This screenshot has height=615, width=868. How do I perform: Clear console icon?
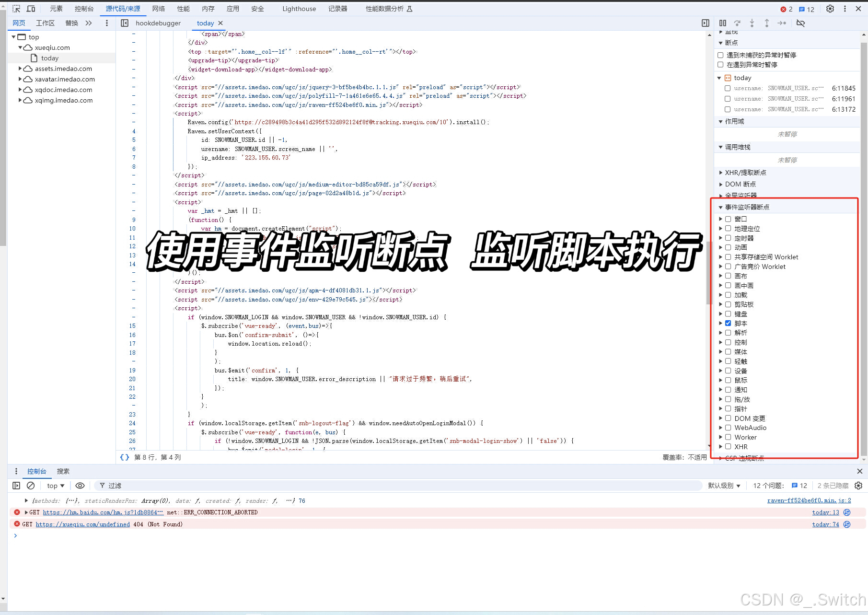click(x=31, y=486)
